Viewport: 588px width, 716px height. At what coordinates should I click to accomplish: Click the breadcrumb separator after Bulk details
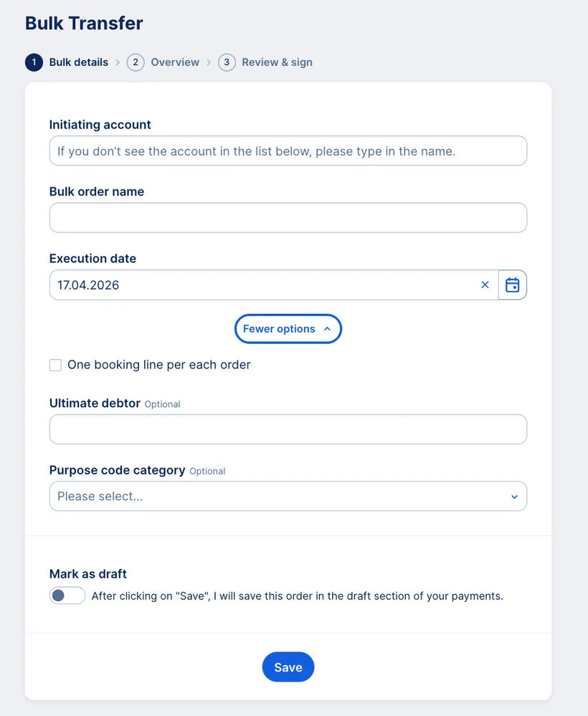click(x=118, y=62)
